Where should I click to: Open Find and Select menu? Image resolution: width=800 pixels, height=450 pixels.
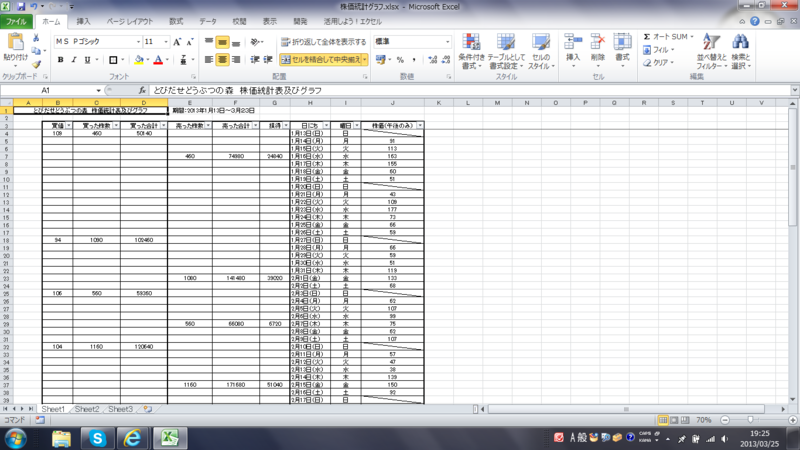pyautogui.click(x=740, y=51)
